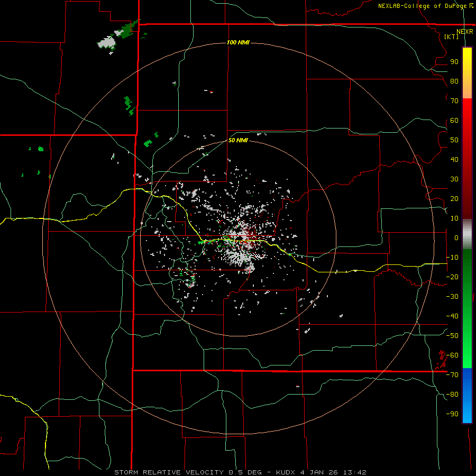The height and width of the screenshot is (476, 476).
Task: Click the dark red echo near -60 label
Action: pyautogui.click(x=441, y=360)
